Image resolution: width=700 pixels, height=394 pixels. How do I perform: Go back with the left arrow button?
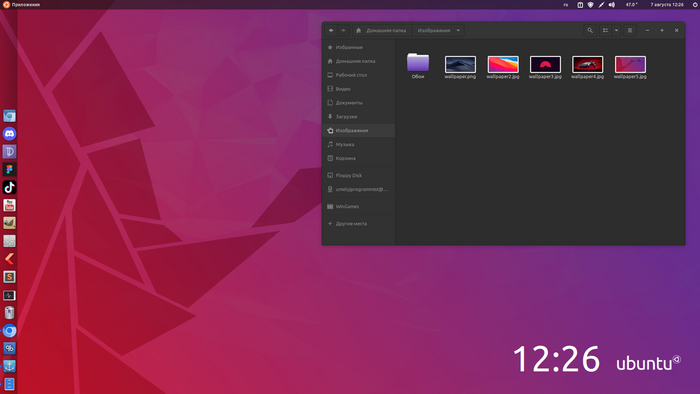coord(331,30)
